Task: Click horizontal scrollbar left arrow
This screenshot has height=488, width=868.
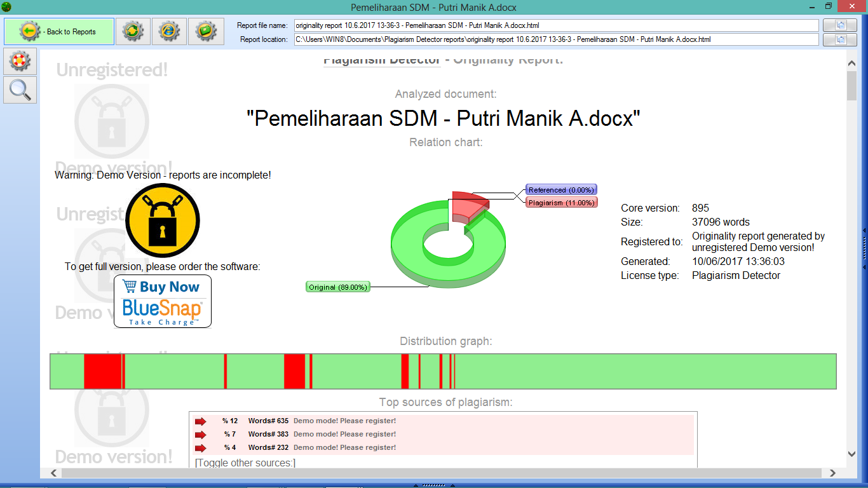Action: point(54,473)
